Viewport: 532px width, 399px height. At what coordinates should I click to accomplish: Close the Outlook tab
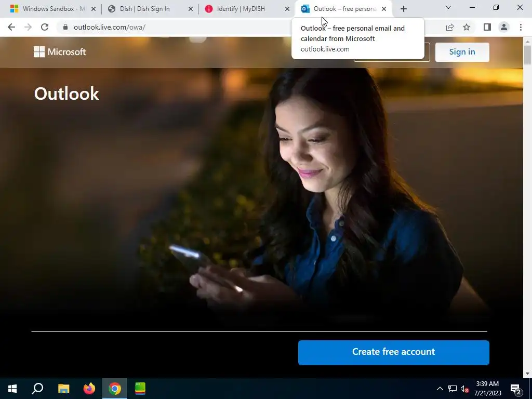(384, 9)
